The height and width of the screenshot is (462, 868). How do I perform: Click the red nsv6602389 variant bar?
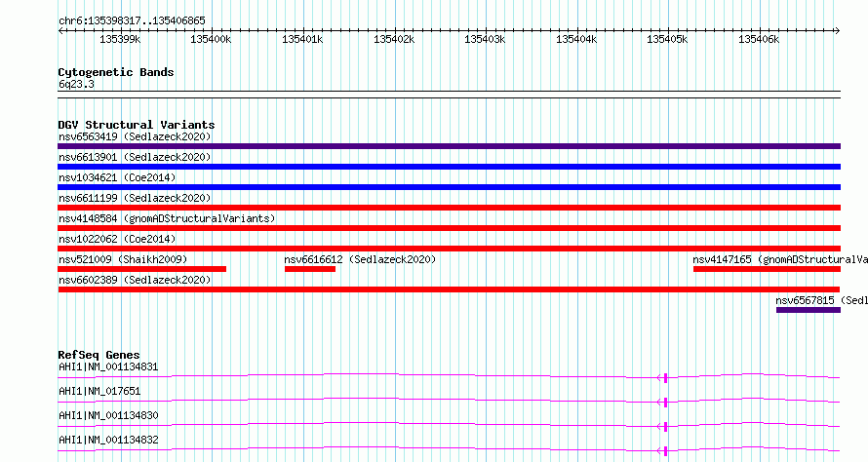point(449,289)
